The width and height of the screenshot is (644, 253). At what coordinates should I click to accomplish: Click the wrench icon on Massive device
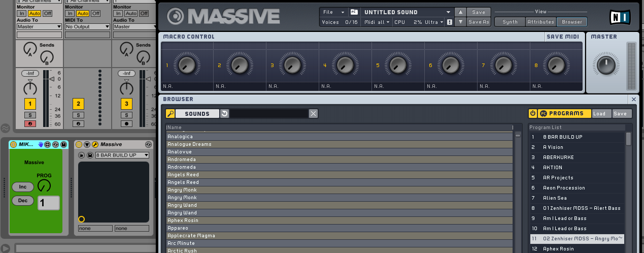pos(94,145)
